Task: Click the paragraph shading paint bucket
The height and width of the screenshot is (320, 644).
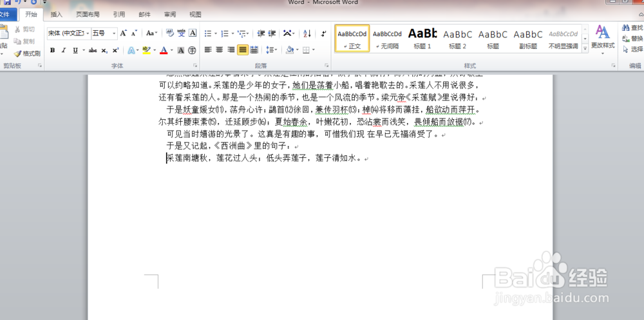Action: click(290, 50)
